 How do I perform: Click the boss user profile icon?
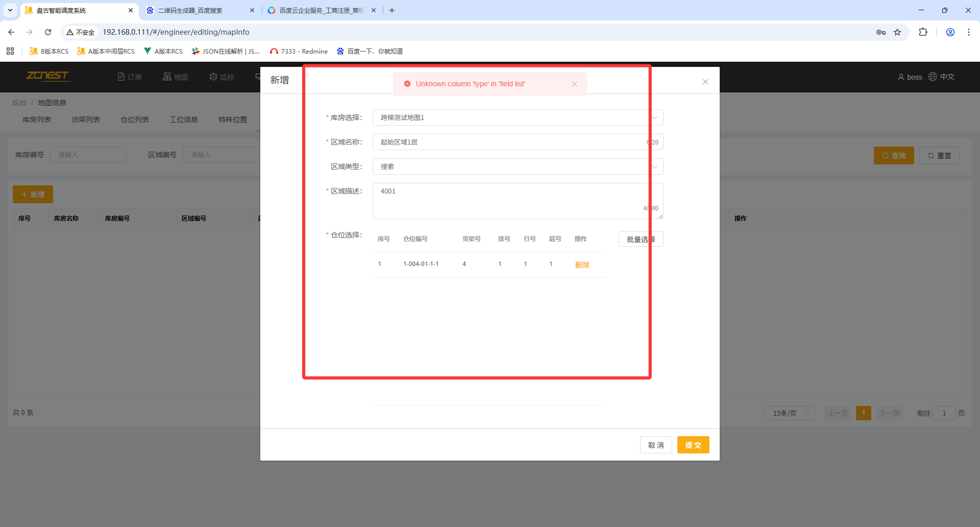coord(901,77)
